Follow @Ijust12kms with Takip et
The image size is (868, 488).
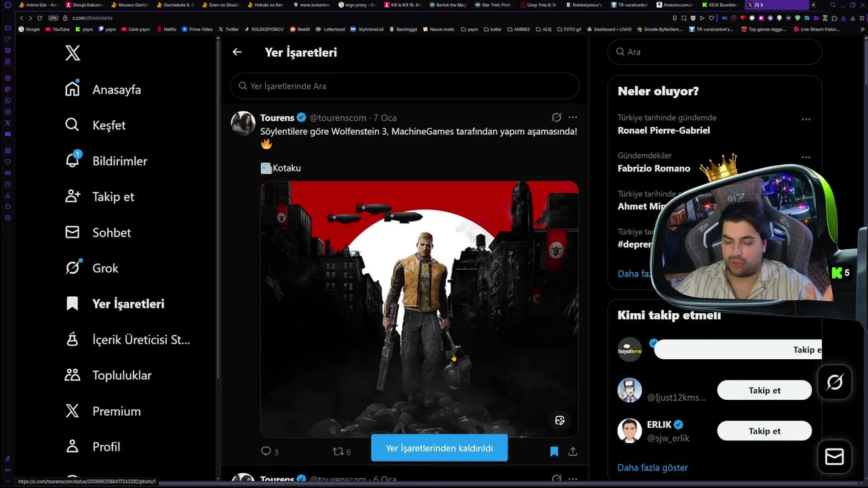coord(764,390)
